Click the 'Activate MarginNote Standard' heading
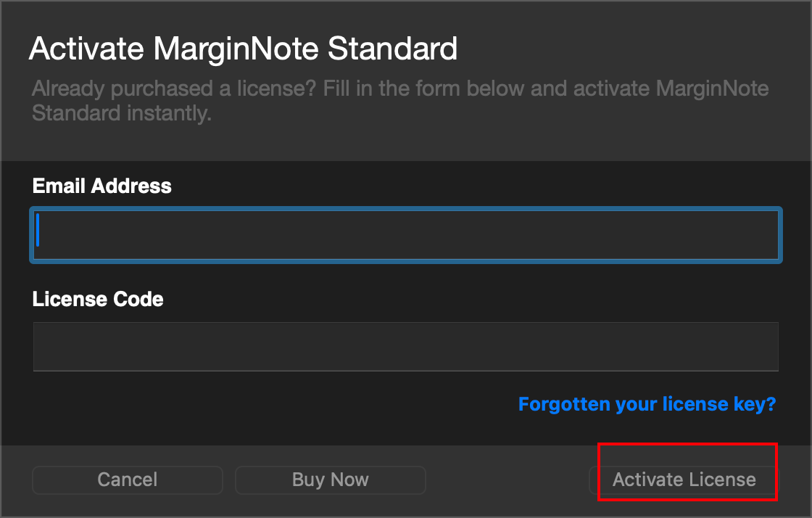Viewport: 812px width, 518px height. pyautogui.click(x=243, y=49)
